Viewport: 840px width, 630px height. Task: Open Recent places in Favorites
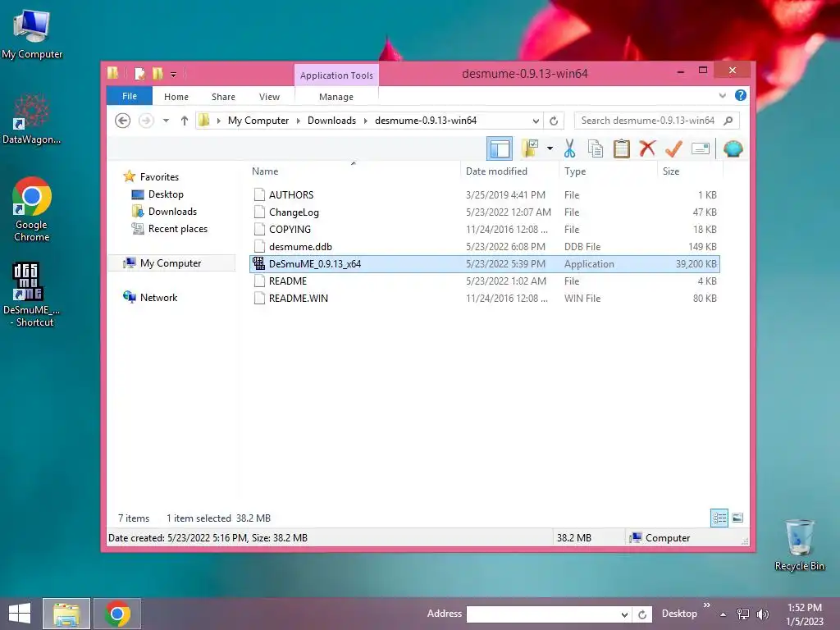[170, 229]
